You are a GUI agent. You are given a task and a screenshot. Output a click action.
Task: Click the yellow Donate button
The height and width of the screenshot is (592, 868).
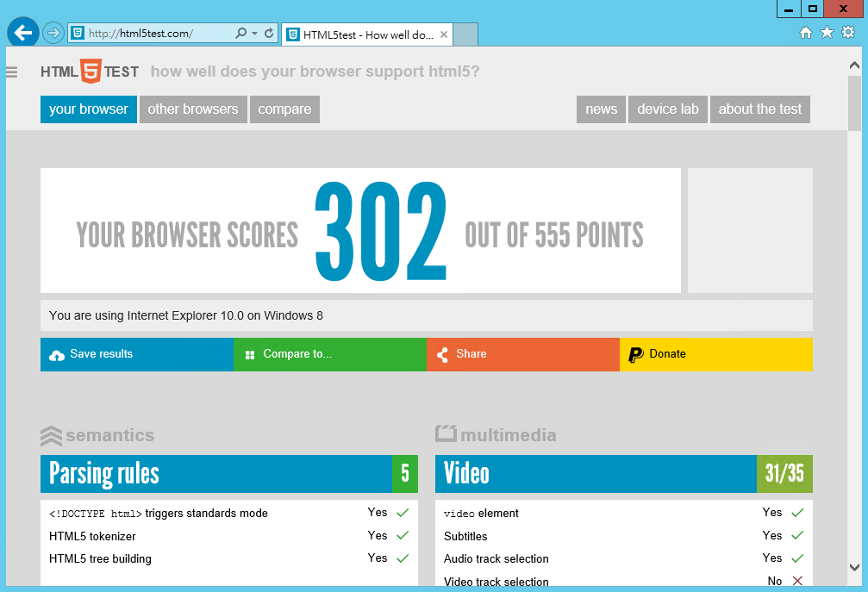pyautogui.click(x=716, y=355)
